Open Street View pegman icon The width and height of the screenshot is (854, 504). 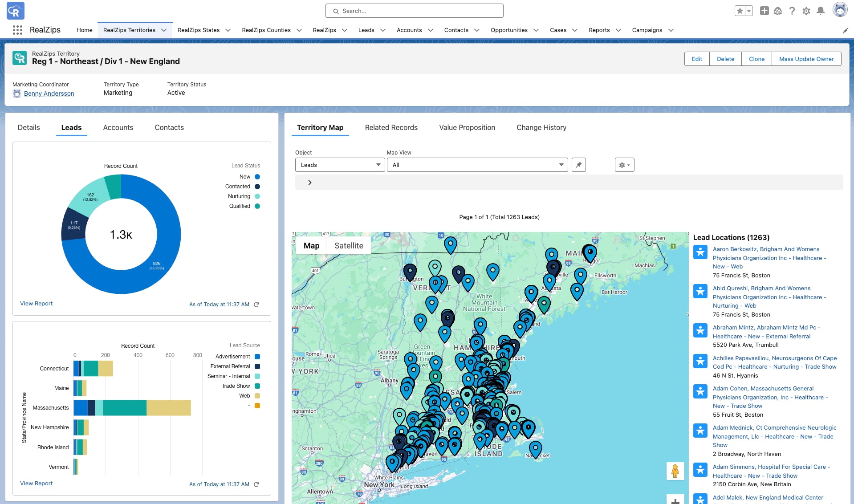coord(675,471)
